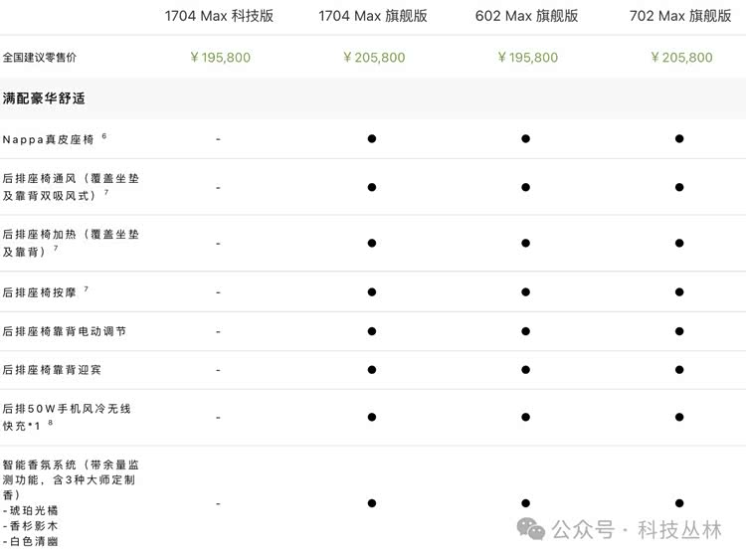Open footnote 8 beside 后排50W手机风冷无线快充
Viewport: 746px width, 560px height.
click(x=51, y=423)
